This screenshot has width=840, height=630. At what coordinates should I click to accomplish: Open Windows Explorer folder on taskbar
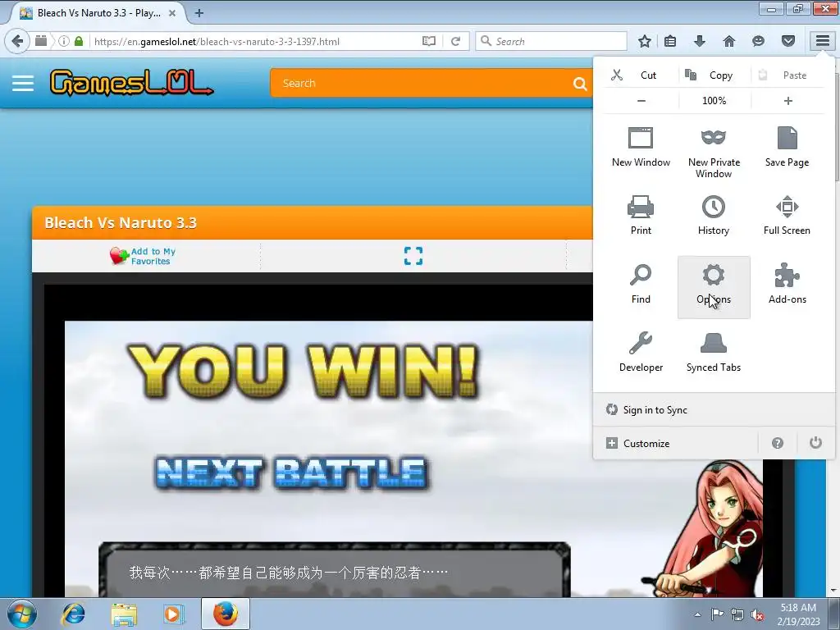[x=124, y=614]
